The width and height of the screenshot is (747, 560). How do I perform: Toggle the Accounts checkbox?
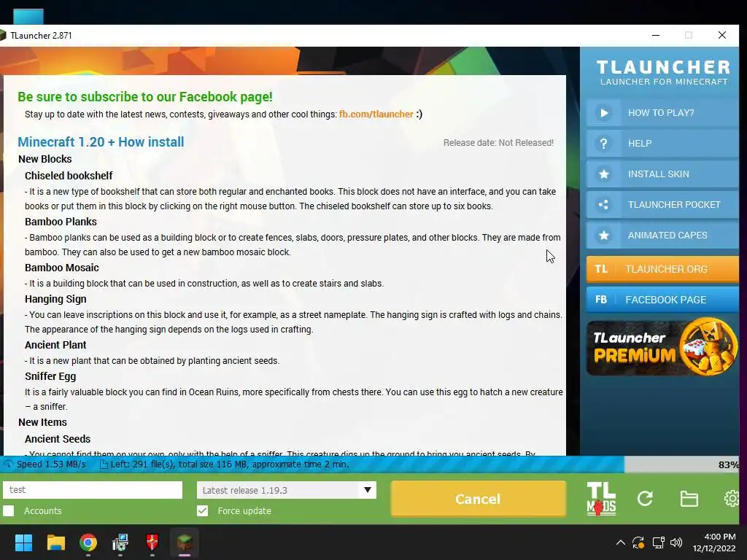pos(9,511)
